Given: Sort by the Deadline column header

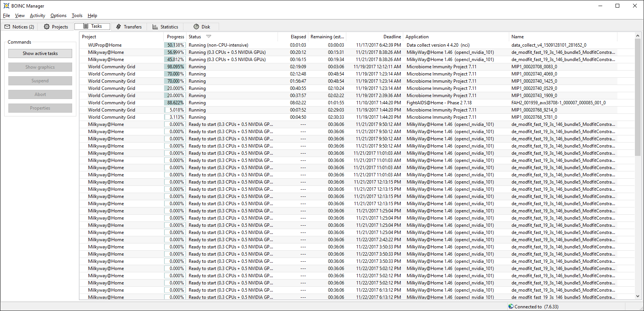Looking at the screenshot, I should pos(375,37).
